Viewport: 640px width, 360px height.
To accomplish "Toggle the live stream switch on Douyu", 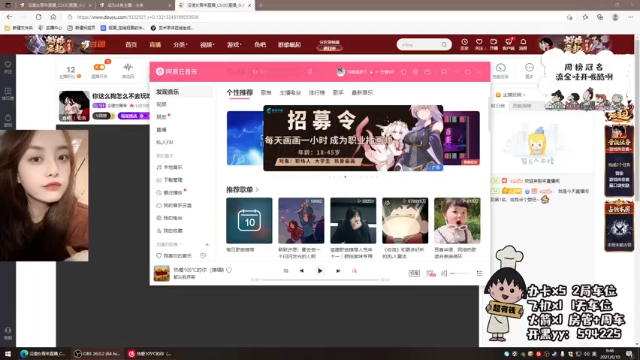I will click(x=100, y=67).
